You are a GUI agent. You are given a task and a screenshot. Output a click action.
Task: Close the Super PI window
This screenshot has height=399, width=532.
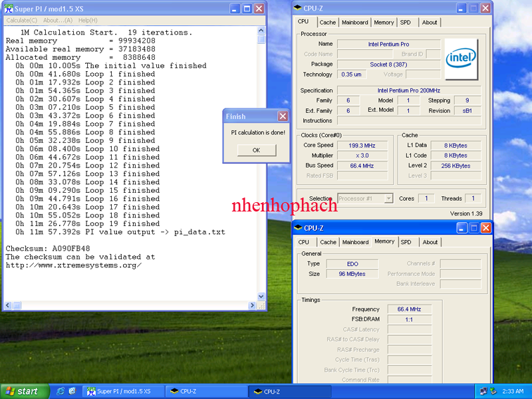(x=259, y=9)
